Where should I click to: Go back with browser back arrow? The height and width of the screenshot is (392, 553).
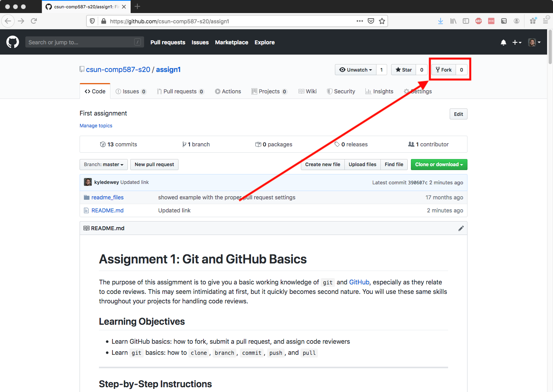tap(8, 21)
